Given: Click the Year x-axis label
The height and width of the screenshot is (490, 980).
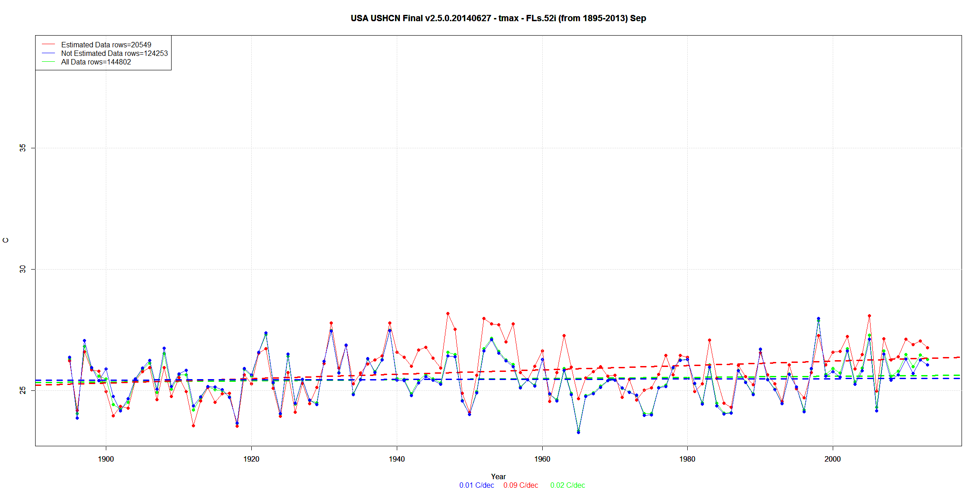Looking at the screenshot, I should coord(498,476).
